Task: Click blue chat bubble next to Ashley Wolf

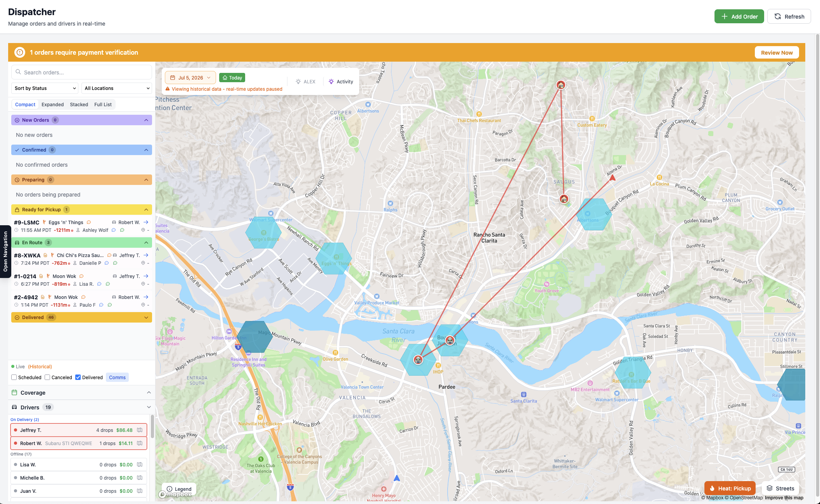Action: click(x=114, y=230)
